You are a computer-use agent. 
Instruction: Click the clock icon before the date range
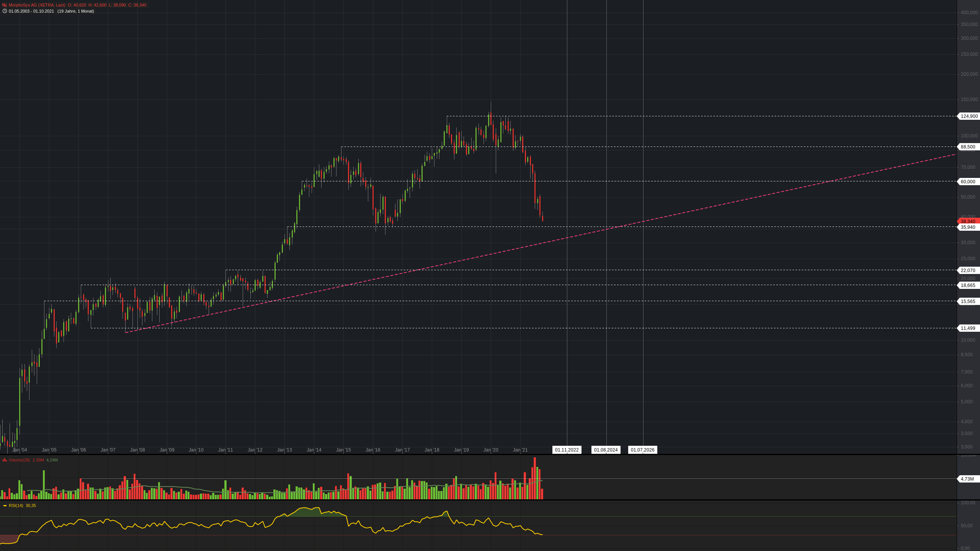[x=5, y=11]
